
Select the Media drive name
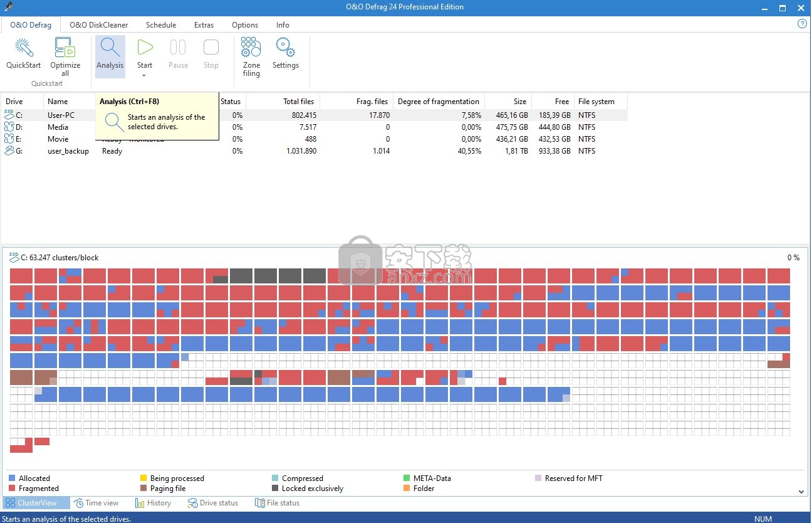point(58,127)
